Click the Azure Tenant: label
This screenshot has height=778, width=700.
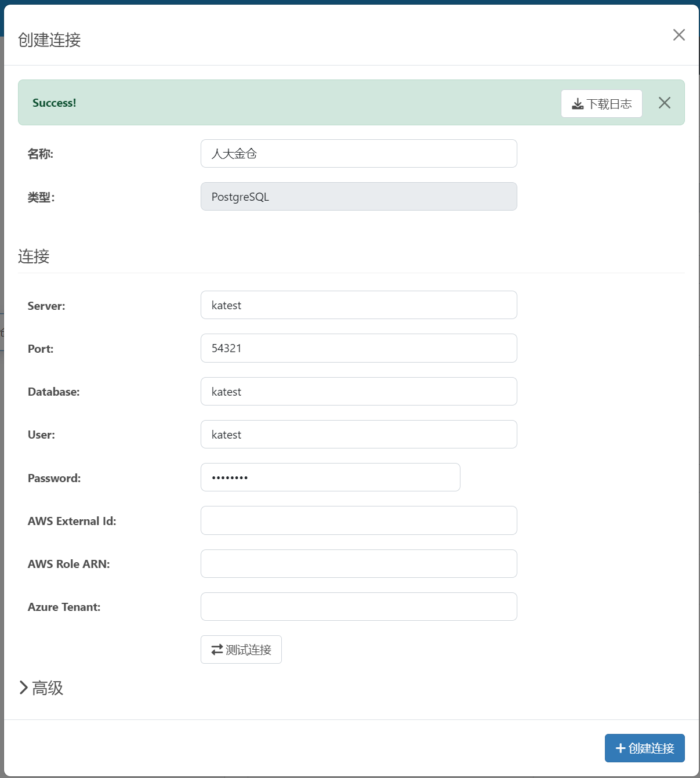pos(64,607)
